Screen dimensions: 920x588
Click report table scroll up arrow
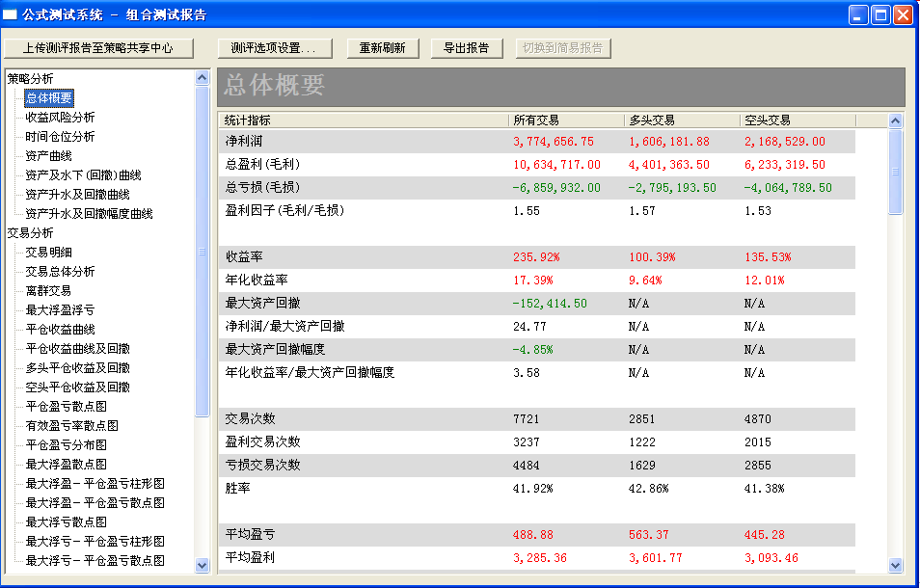[x=895, y=121]
